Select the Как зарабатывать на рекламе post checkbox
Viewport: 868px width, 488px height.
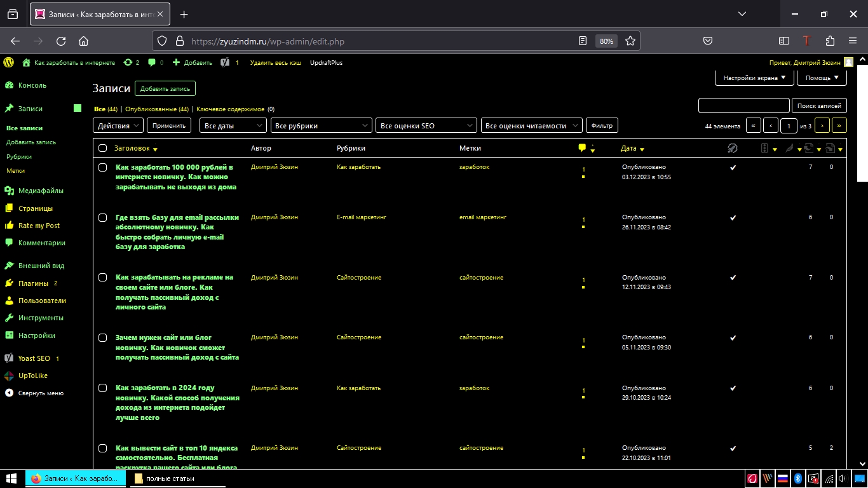(x=102, y=278)
